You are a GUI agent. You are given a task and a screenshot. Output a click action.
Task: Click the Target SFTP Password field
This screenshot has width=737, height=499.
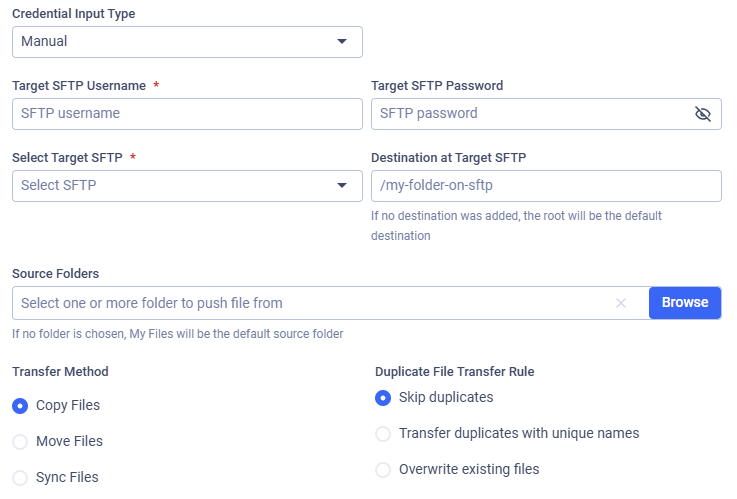tap(530, 114)
